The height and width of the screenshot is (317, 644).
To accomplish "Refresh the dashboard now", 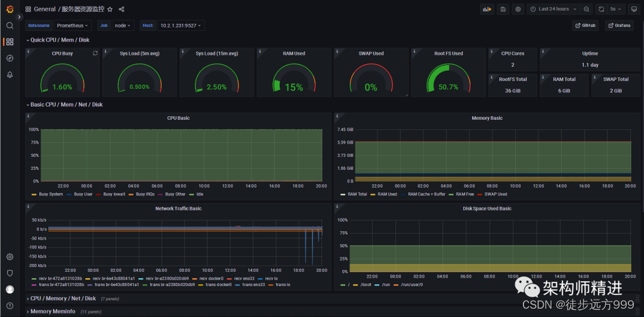I will 601,9.
